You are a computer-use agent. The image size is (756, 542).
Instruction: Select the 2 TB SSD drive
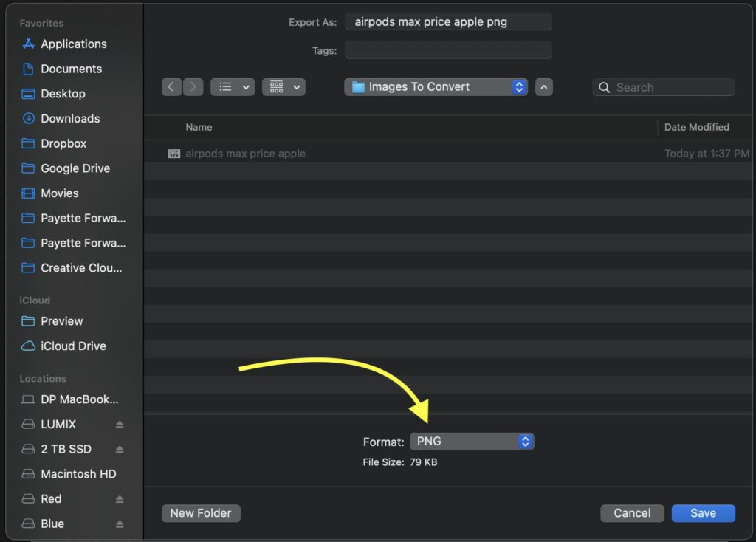[66, 450]
